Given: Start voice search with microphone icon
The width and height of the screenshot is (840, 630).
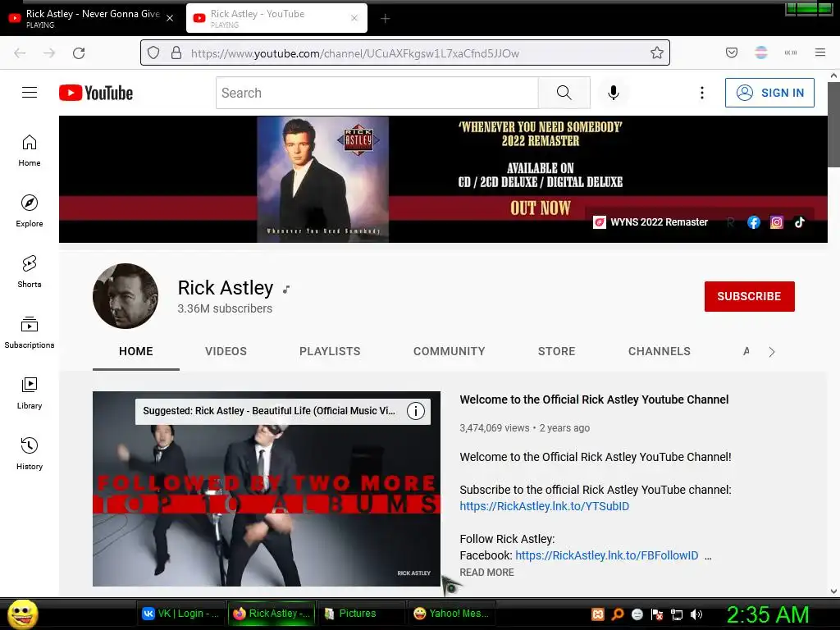Looking at the screenshot, I should tap(614, 93).
